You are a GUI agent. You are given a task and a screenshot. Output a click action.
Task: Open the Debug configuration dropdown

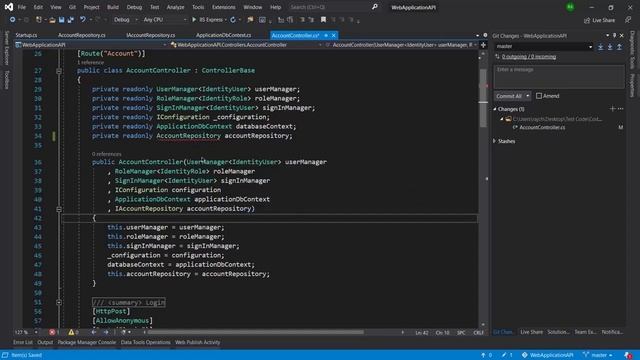[126, 20]
